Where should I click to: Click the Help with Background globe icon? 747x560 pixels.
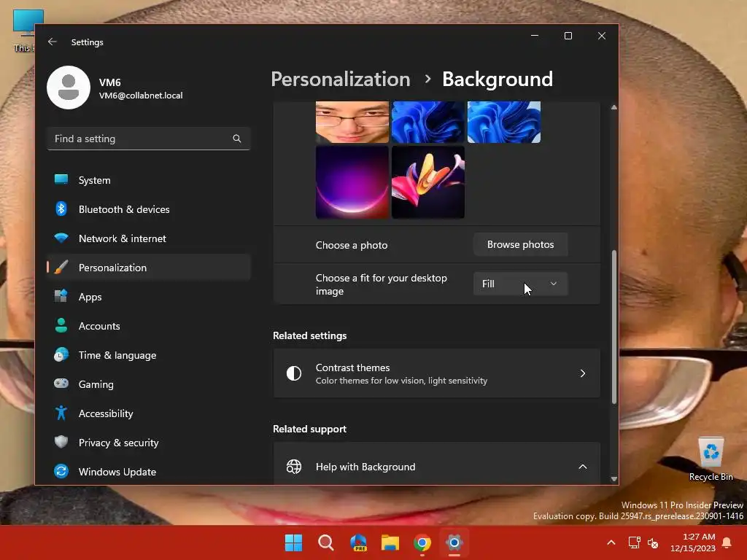294,467
